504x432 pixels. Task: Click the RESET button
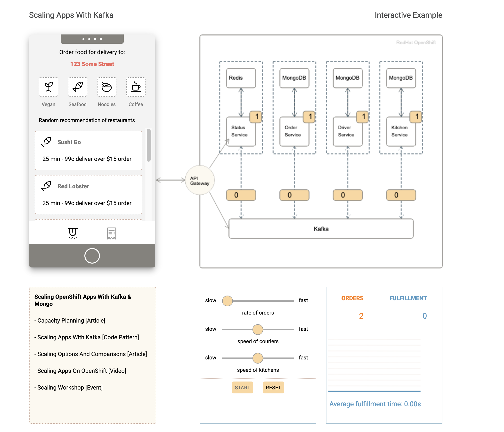[273, 387]
